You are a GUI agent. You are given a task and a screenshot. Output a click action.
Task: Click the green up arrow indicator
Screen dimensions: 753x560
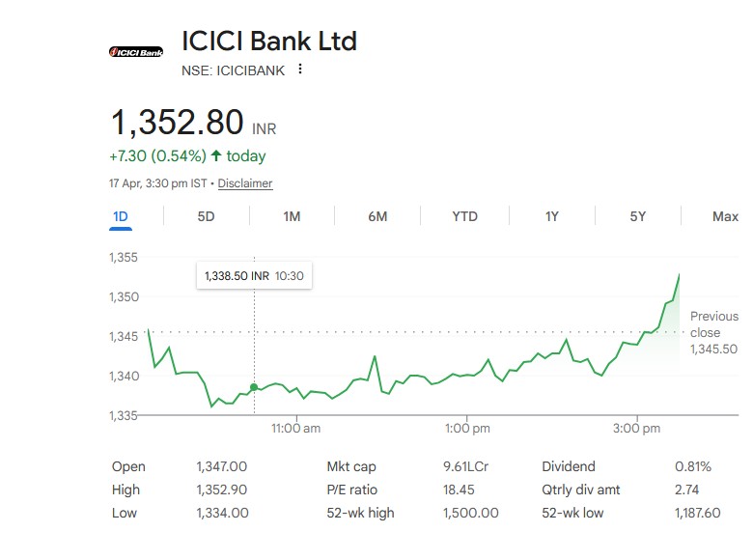tap(216, 155)
